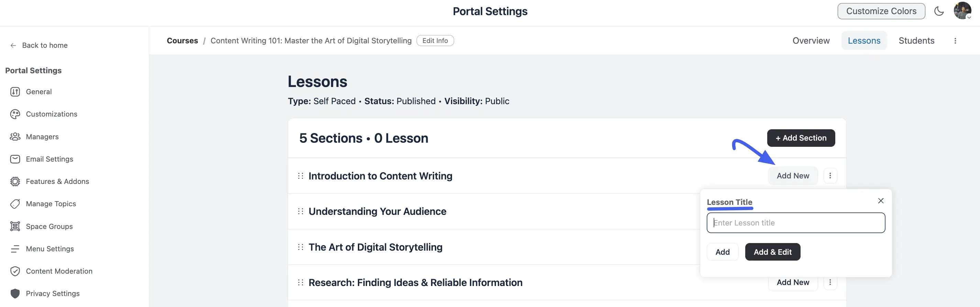Select the Research: Finding Ideas & Reliable Information title
Image resolution: width=980 pixels, height=307 pixels.
pyautogui.click(x=416, y=282)
